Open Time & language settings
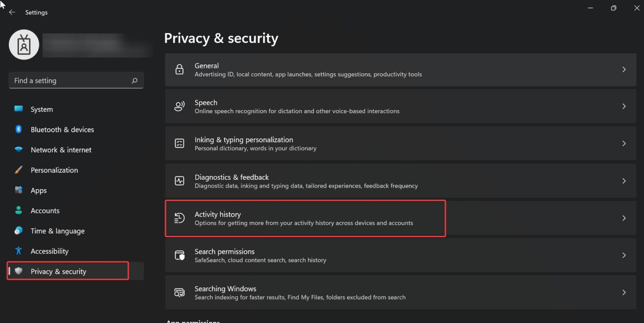Image resolution: width=644 pixels, height=323 pixels. coord(57,231)
